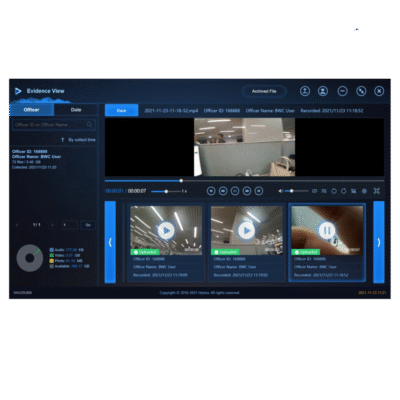The width and height of the screenshot is (400, 400).
Task: Click the fast forward playback button
Action: click(247, 191)
